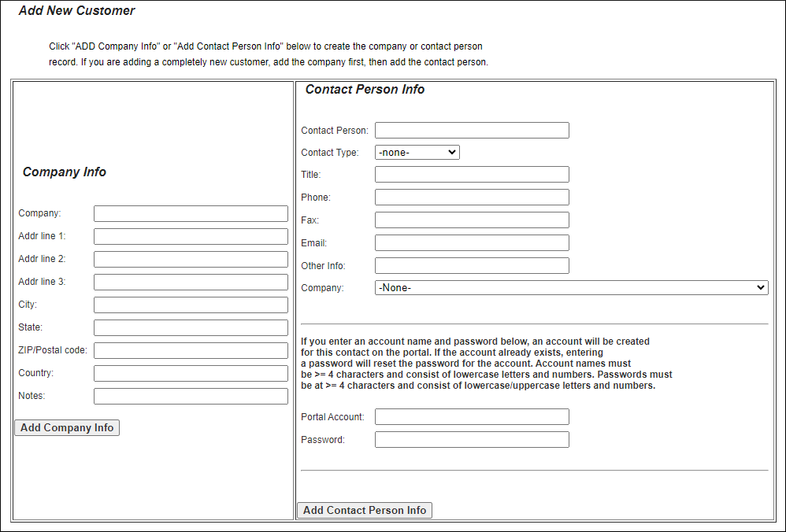Screen dimensions: 786x532
Task: Click the Country input field
Action: click(191, 372)
